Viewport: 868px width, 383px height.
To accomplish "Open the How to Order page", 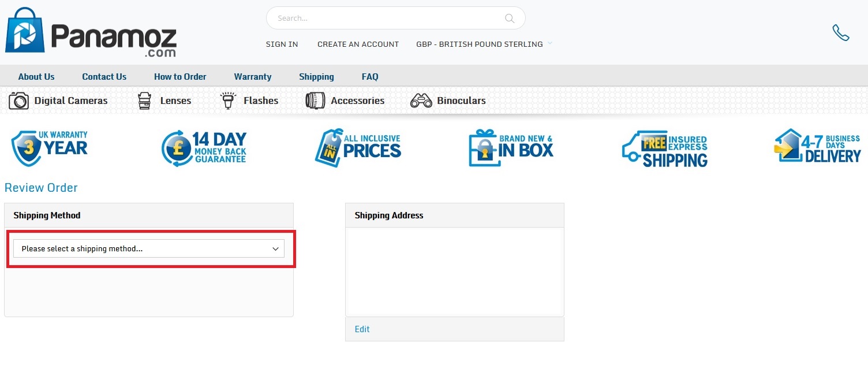I will 180,76.
